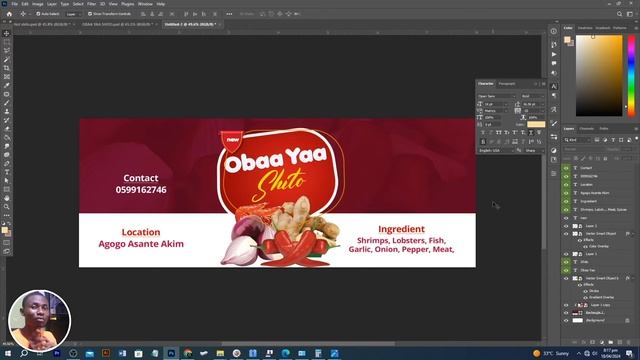Toggle visibility of Color Overlay effect
The height and width of the screenshot is (360, 640).
click(585, 247)
